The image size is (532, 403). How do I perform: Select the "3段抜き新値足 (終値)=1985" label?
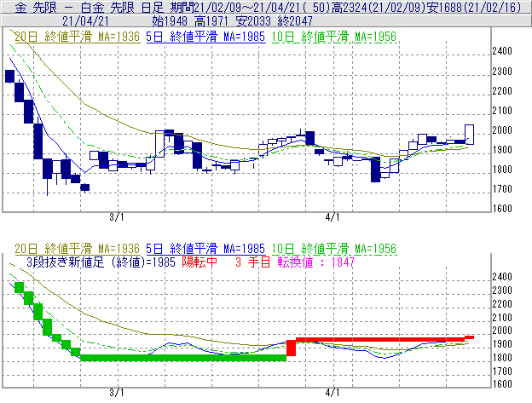pyautogui.click(x=101, y=262)
